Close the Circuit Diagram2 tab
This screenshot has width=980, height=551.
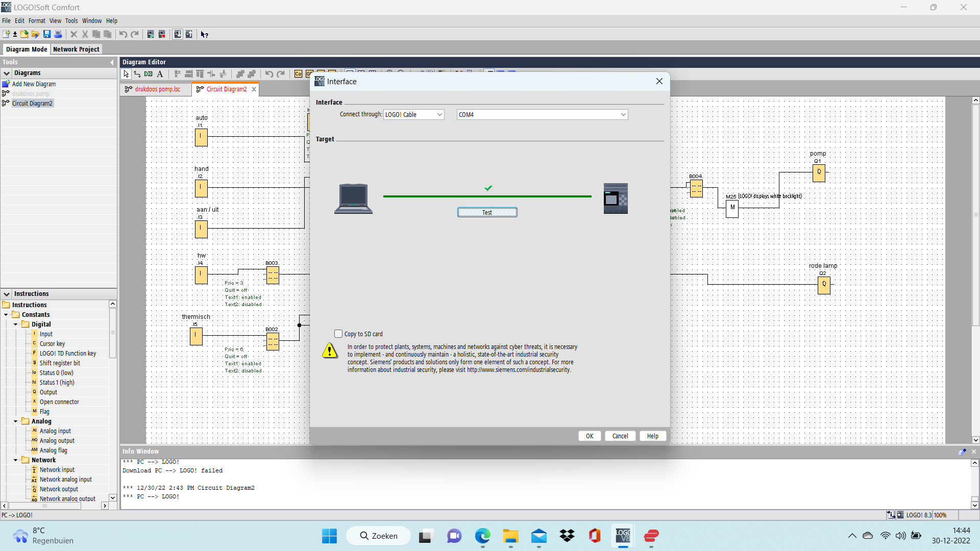[254, 89]
